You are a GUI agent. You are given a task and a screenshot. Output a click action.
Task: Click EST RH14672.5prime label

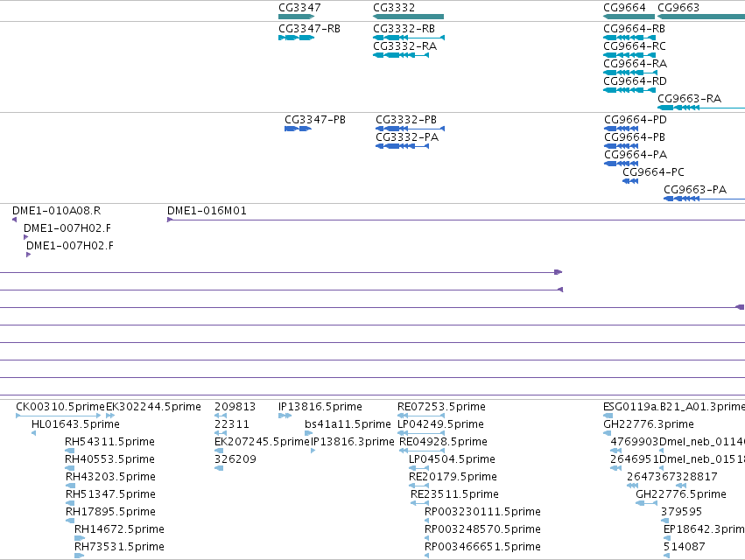(x=119, y=529)
